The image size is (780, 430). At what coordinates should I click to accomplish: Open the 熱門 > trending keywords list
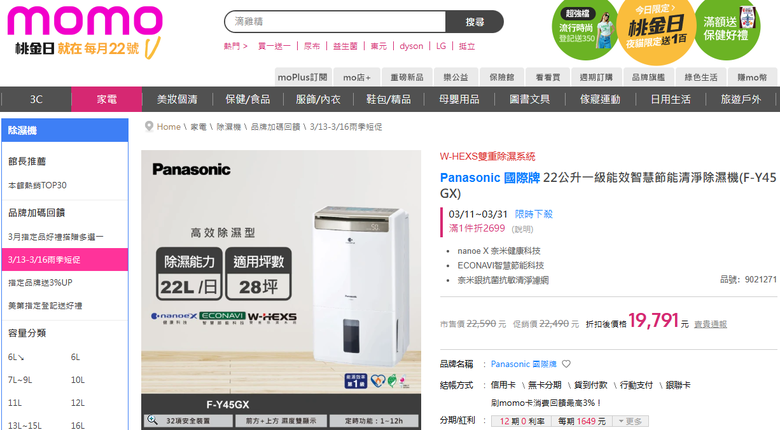click(x=235, y=46)
